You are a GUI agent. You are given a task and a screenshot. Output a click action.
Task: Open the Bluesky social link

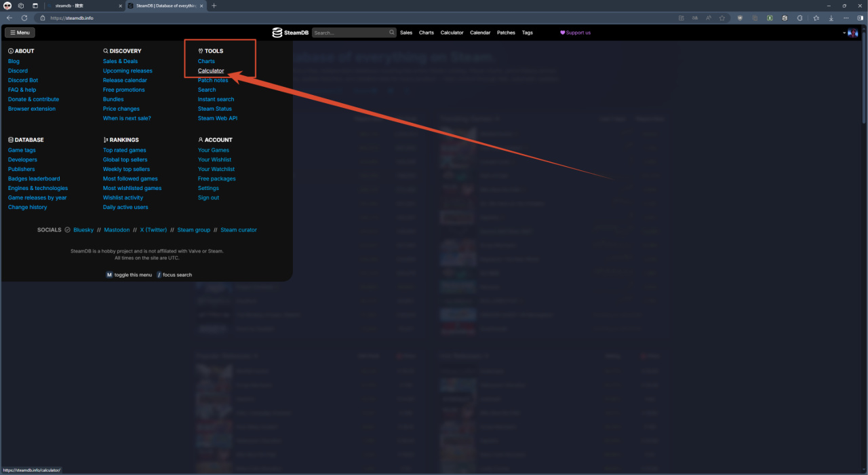83,230
